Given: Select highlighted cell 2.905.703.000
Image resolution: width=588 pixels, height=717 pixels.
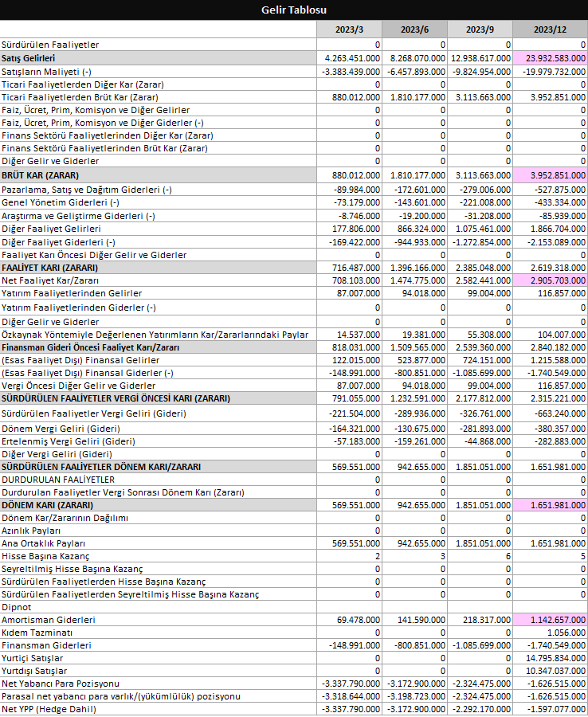Looking at the screenshot, I should pos(550,280).
